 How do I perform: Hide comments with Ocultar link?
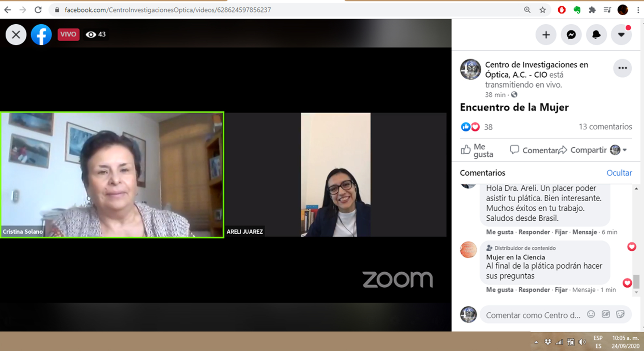(619, 173)
